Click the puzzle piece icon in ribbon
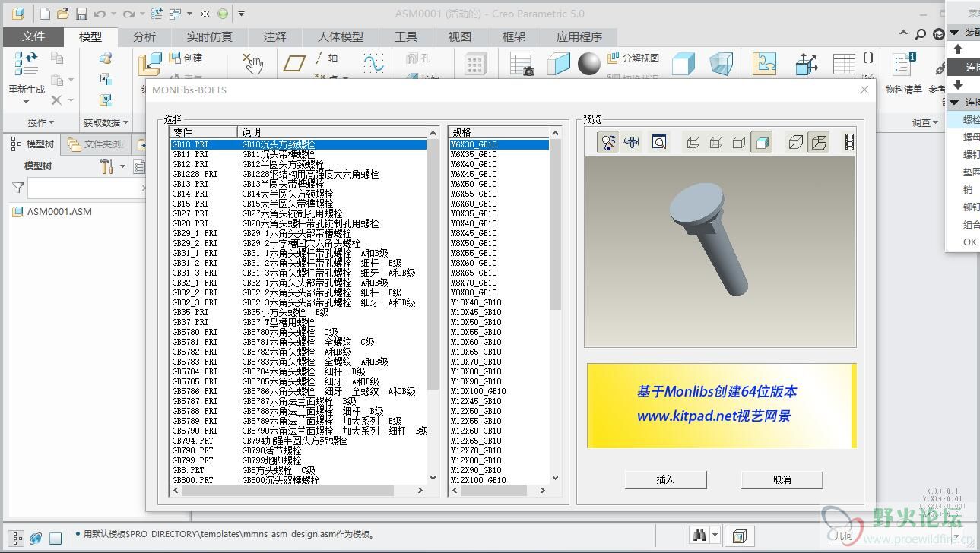This screenshot has width=980, height=553. point(764,64)
